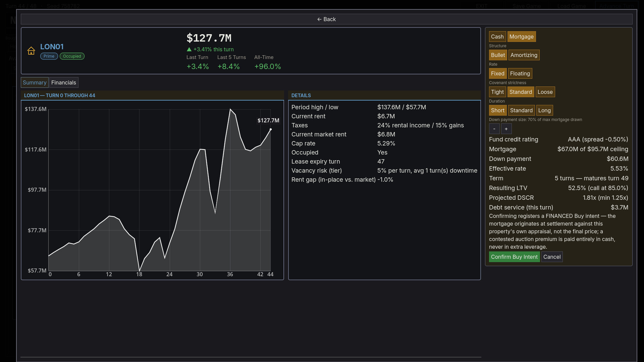Switch to the Summary tab
The width and height of the screenshot is (644, 362).
(35, 82)
